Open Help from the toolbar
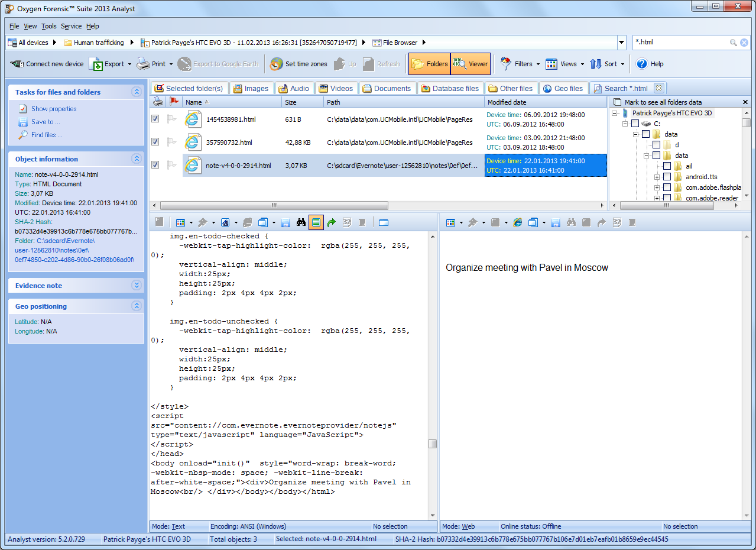 pyautogui.click(x=650, y=64)
